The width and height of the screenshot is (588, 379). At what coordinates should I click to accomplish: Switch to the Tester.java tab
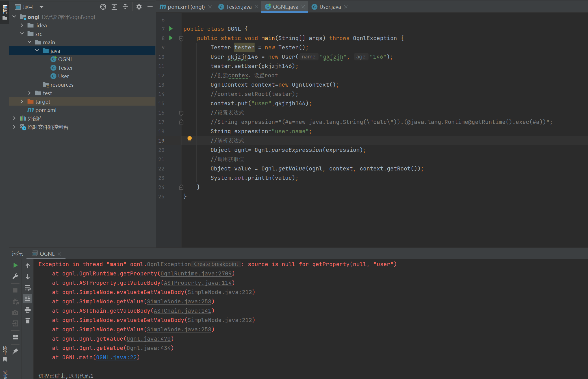click(238, 7)
